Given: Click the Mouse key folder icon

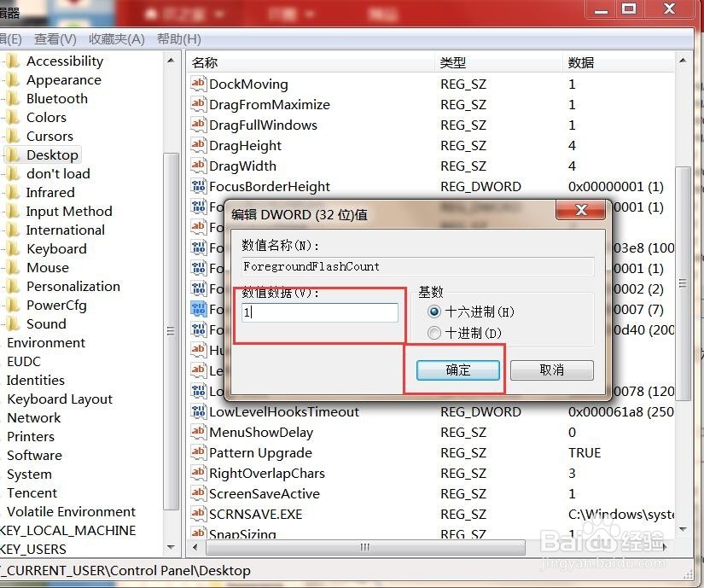Looking at the screenshot, I should click(15, 267).
